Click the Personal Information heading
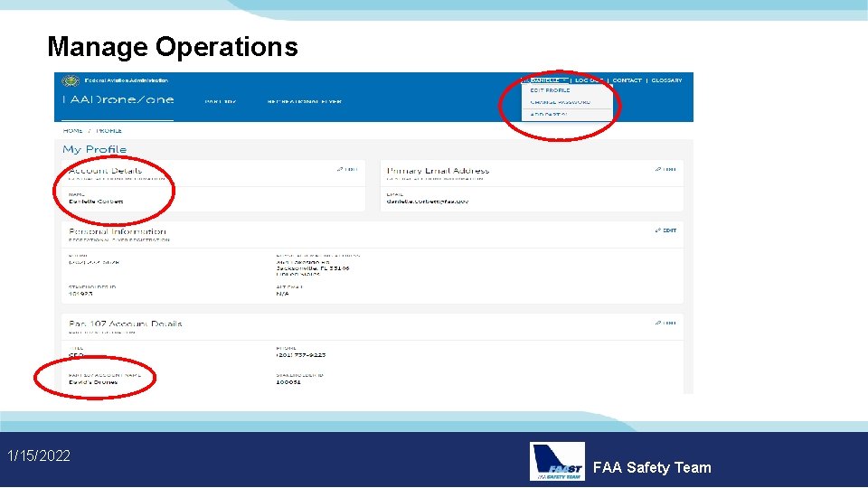This screenshot has height=488, width=868. 117,231
